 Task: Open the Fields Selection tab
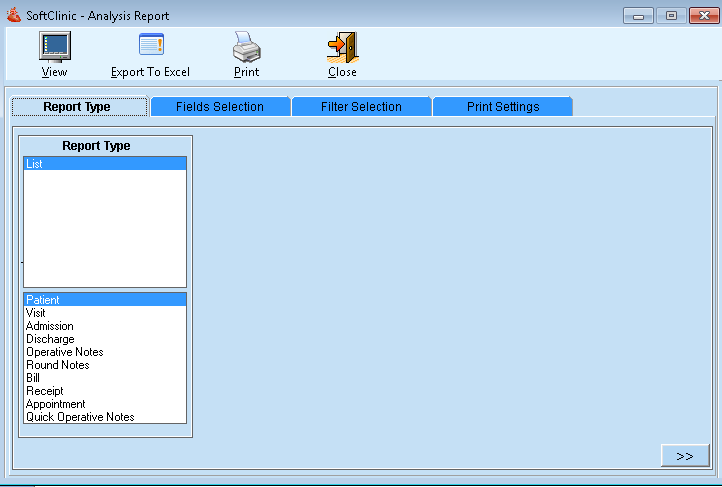pyautogui.click(x=220, y=106)
